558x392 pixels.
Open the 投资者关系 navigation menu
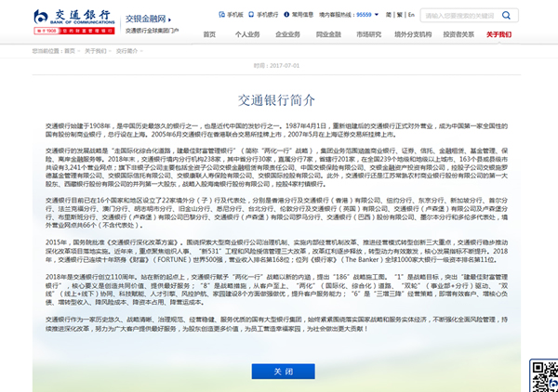tap(458, 34)
